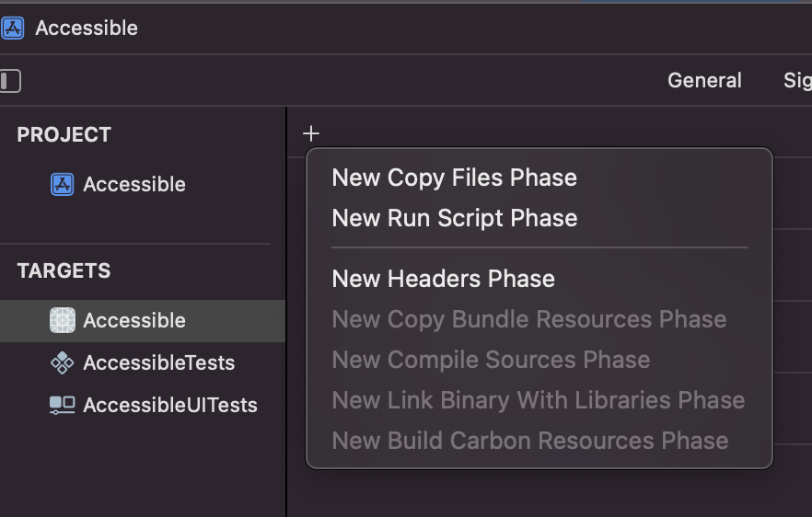The height and width of the screenshot is (517, 812).
Task: Switch to the General tab
Action: click(704, 81)
